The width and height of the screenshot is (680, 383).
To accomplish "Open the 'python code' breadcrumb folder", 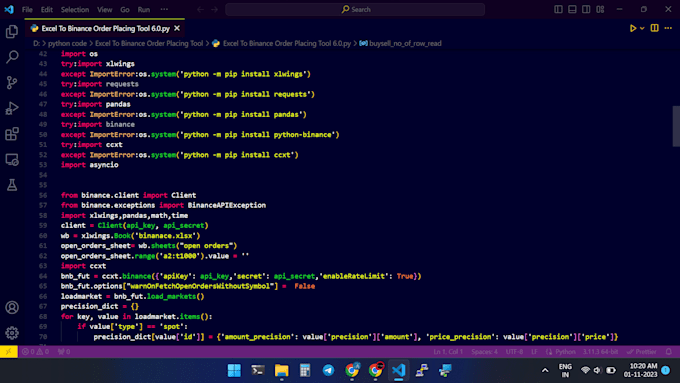I will pyautogui.click(x=67, y=43).
